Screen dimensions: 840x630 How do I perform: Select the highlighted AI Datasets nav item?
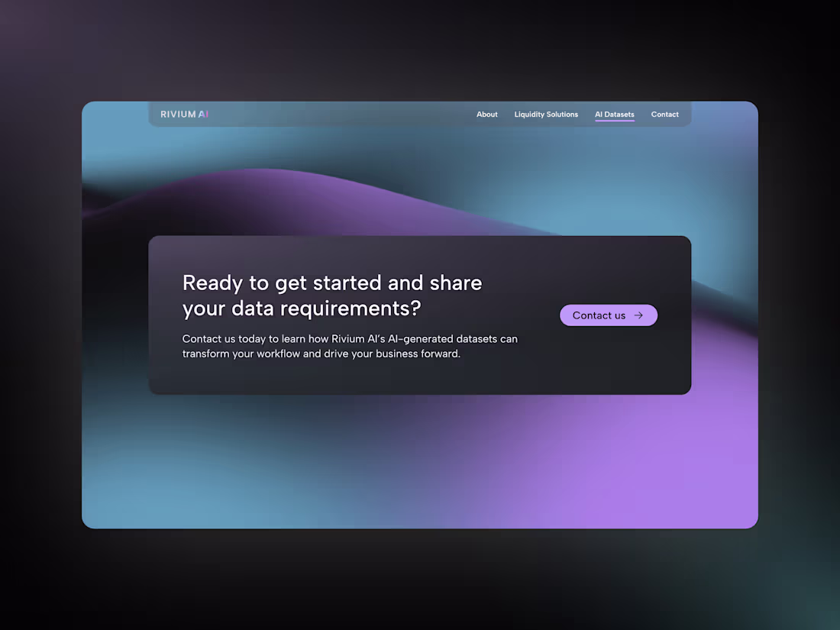click(614, 114)
